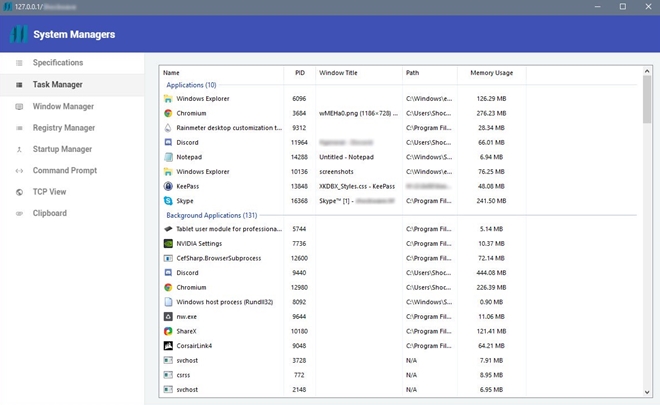Click the Startup Manager sidebar icon
The width and height of the screenshot is (660, 405).
(x=19, y=149)
